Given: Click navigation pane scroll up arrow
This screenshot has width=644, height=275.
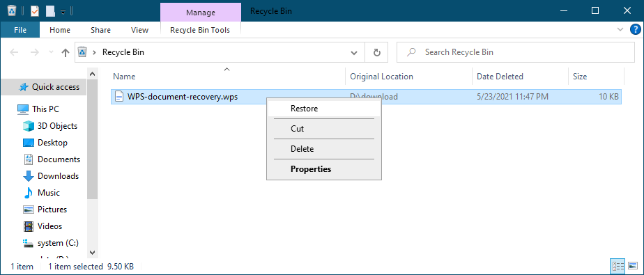Looking at the screenshot, I should click(93, 74).
